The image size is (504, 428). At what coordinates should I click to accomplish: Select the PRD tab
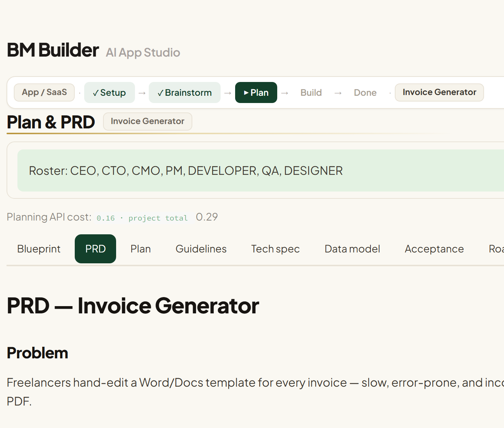click(x=95, y=249)
